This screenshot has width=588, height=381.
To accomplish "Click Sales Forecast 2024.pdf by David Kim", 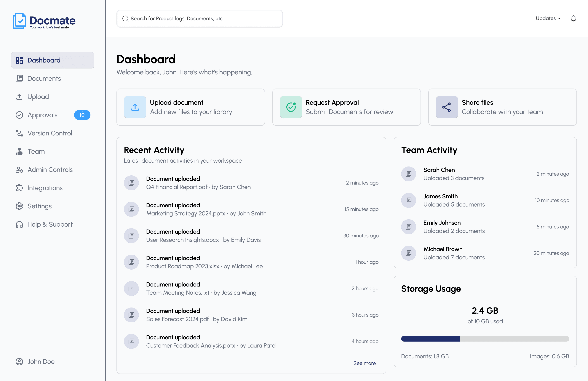I will click(x=197, y=319).
